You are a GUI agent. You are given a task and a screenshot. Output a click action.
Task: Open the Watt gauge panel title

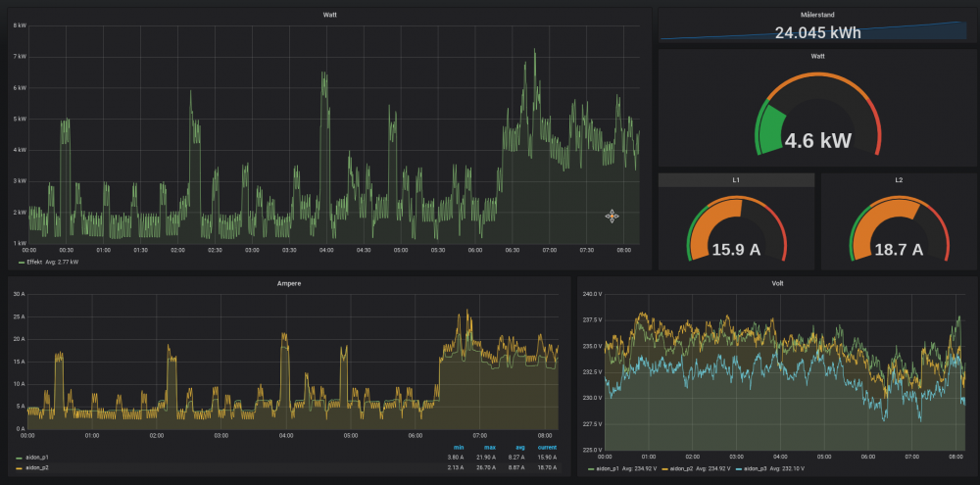click(x=816, y=56)
